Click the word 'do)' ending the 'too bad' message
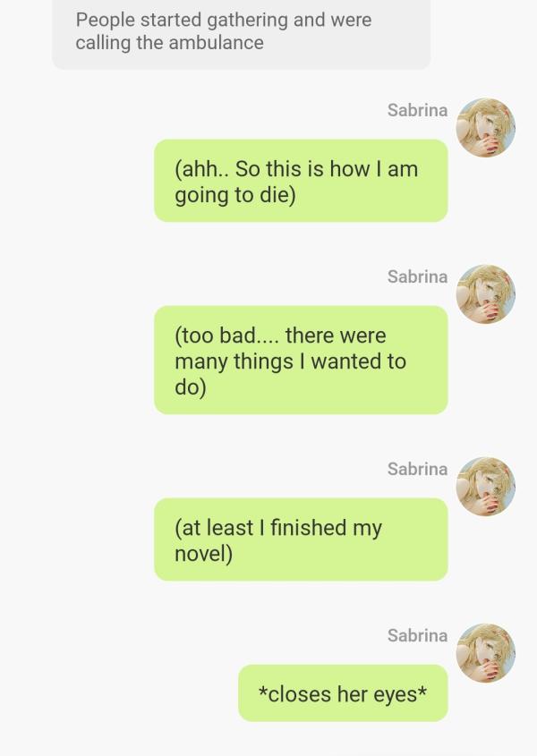 pos(190,387)
